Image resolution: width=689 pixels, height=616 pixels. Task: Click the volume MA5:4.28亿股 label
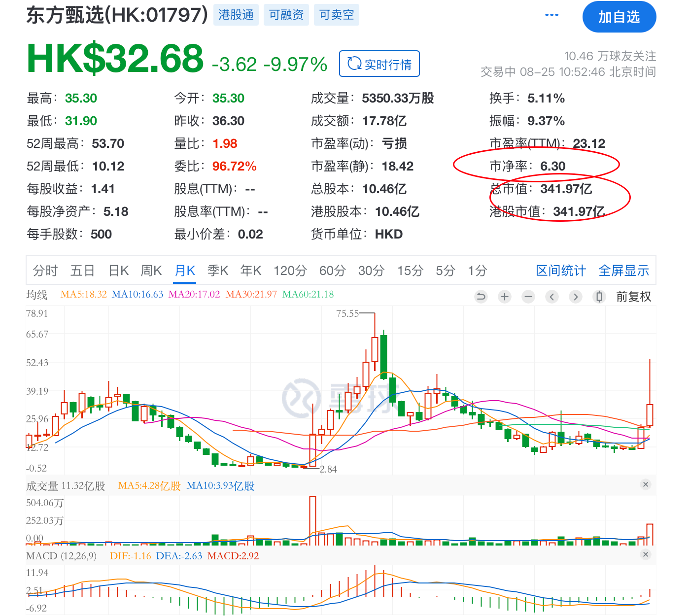point(150,486)
